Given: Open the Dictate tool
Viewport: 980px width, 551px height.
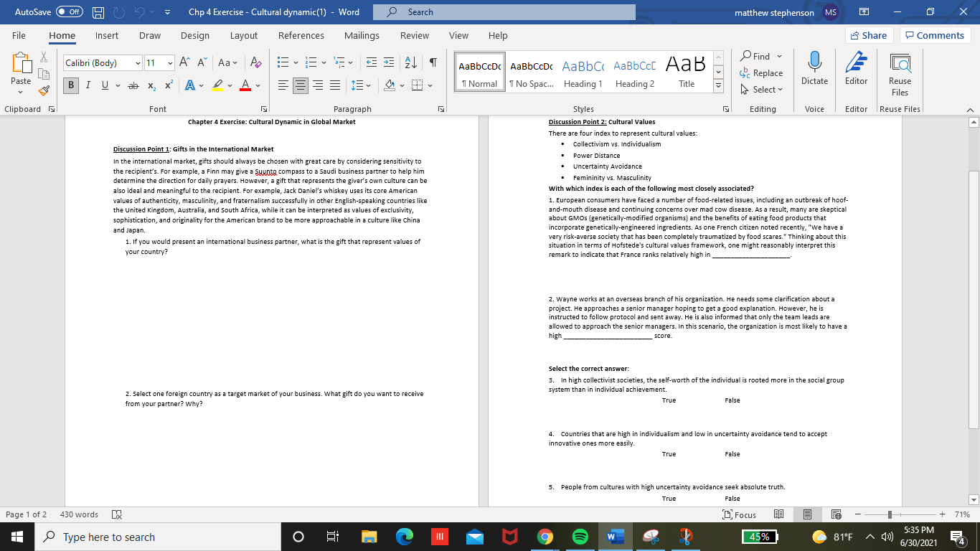Looking at the screenshot, I should click(814, 70).
